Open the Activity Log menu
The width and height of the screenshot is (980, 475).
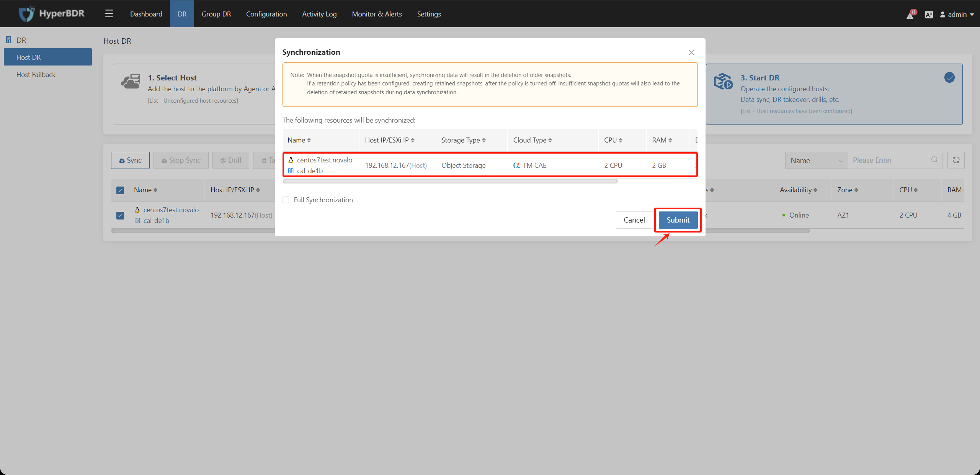[x=319, y=14]
